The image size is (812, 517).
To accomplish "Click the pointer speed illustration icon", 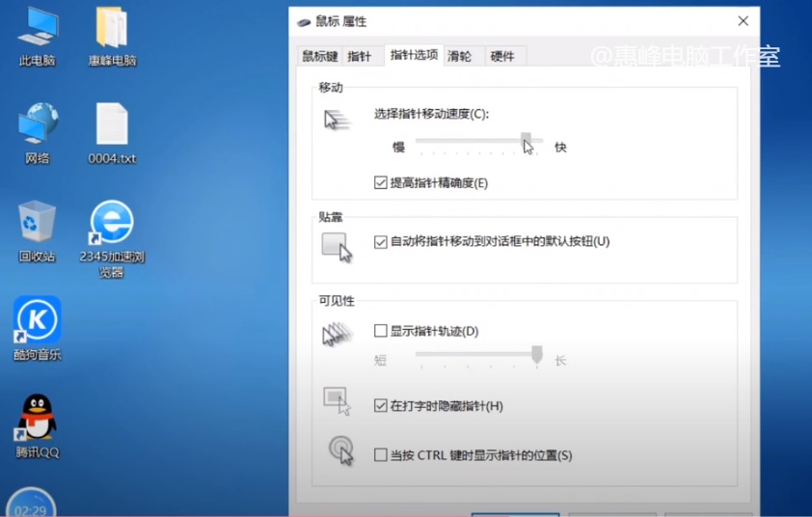I will point(338,121).
